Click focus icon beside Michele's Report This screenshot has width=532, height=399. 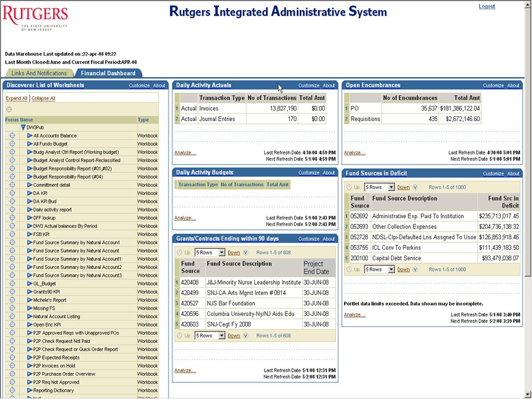pyautogui.click(x=12, y=300)
